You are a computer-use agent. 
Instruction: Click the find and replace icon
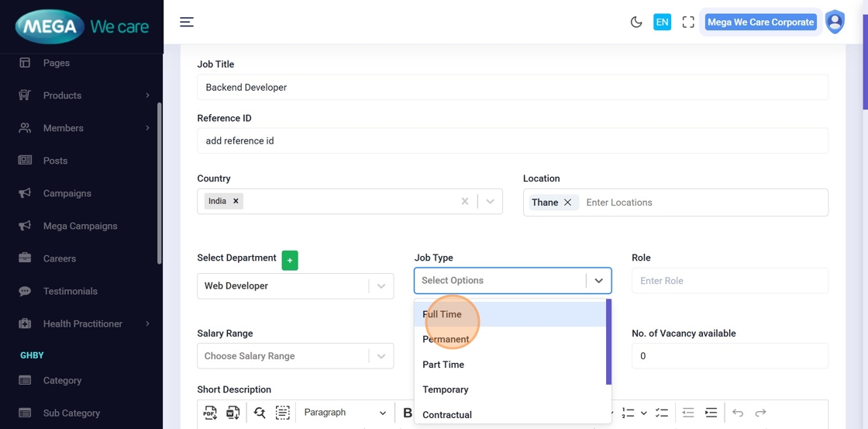pos(260,413)
